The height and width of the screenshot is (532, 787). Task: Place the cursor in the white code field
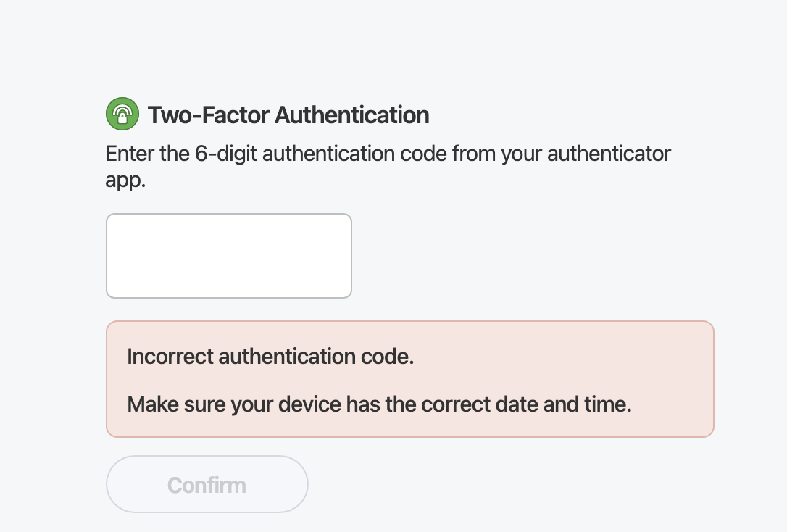[229, 256]
